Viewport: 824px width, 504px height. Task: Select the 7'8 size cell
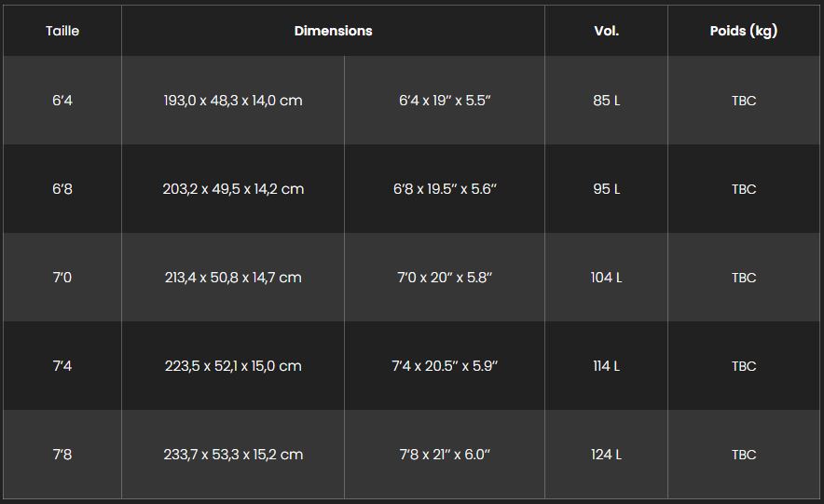tap(62, 455)
